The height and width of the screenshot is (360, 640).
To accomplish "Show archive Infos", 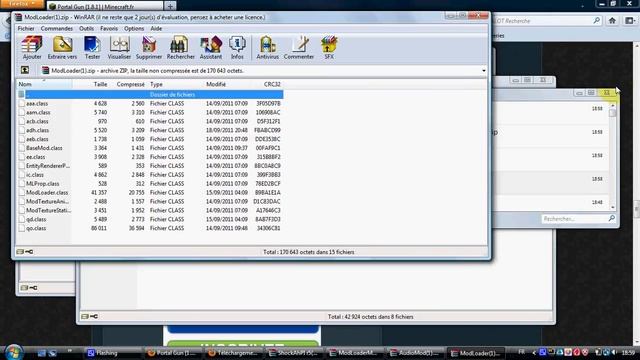I will [237, 48].
